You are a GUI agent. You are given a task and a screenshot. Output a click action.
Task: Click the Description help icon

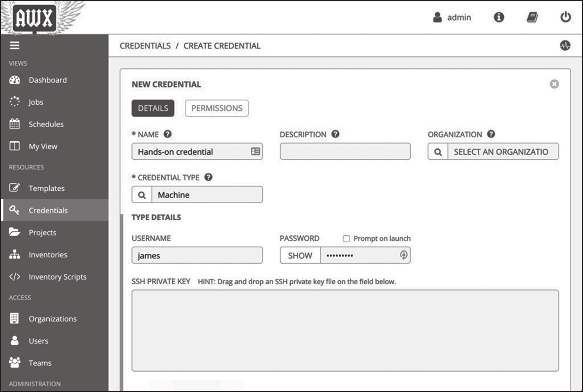pyautogui.click(x=335, y=134)
